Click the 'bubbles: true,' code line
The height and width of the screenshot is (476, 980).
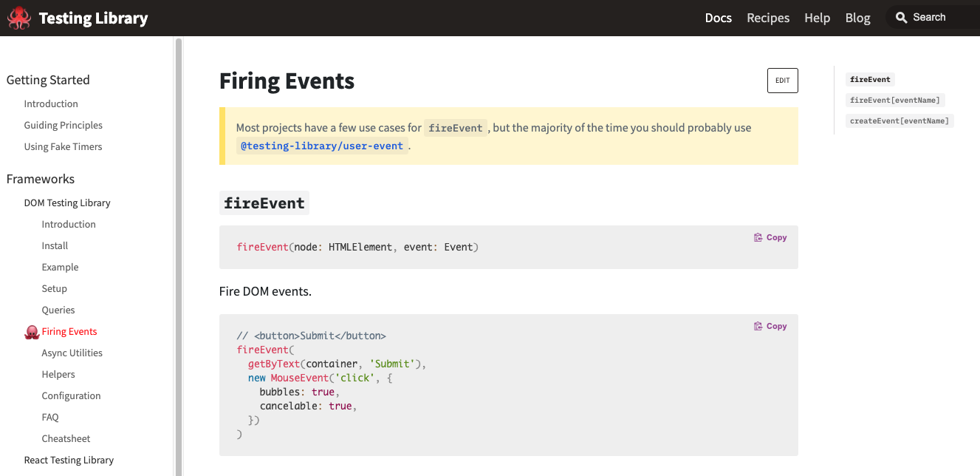[299, 392]
